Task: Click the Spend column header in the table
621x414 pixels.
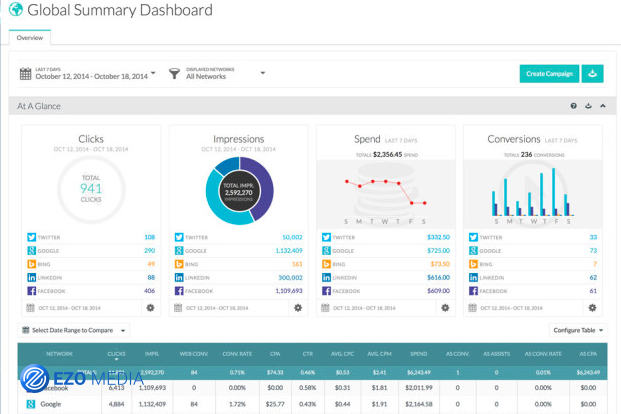Action: tap(419, 354)
